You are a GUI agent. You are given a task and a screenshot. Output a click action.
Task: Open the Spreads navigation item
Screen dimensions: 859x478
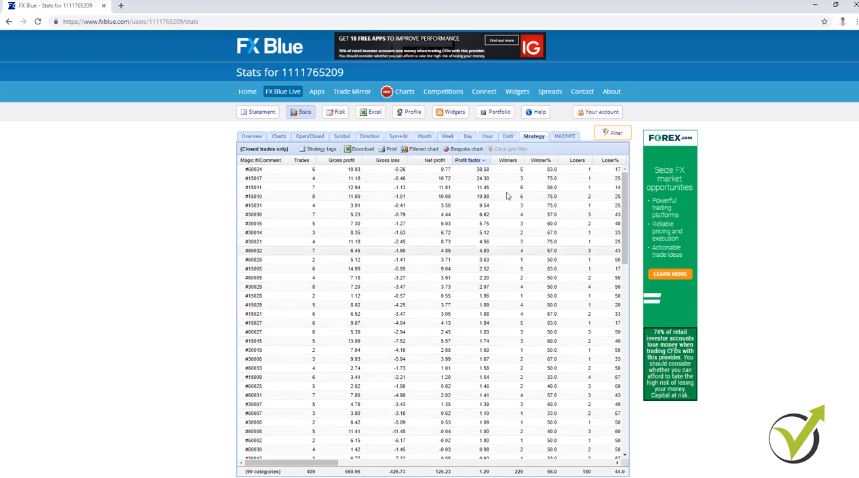point(550,91)
